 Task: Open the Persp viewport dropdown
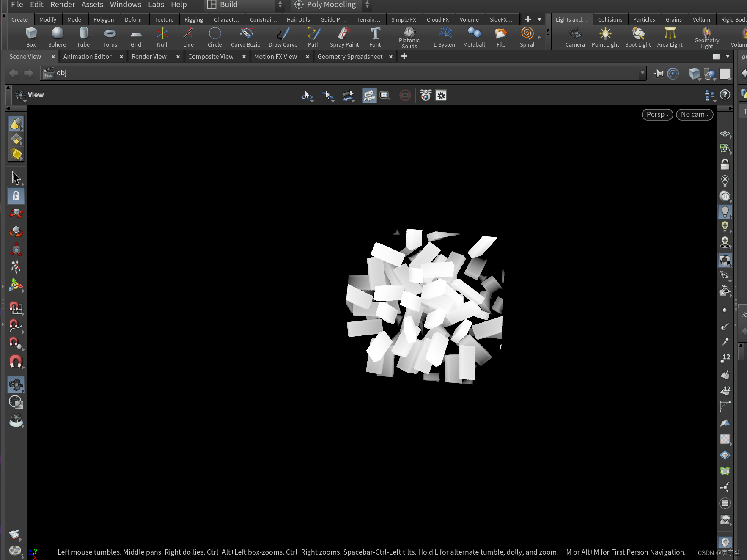[657, 115]
